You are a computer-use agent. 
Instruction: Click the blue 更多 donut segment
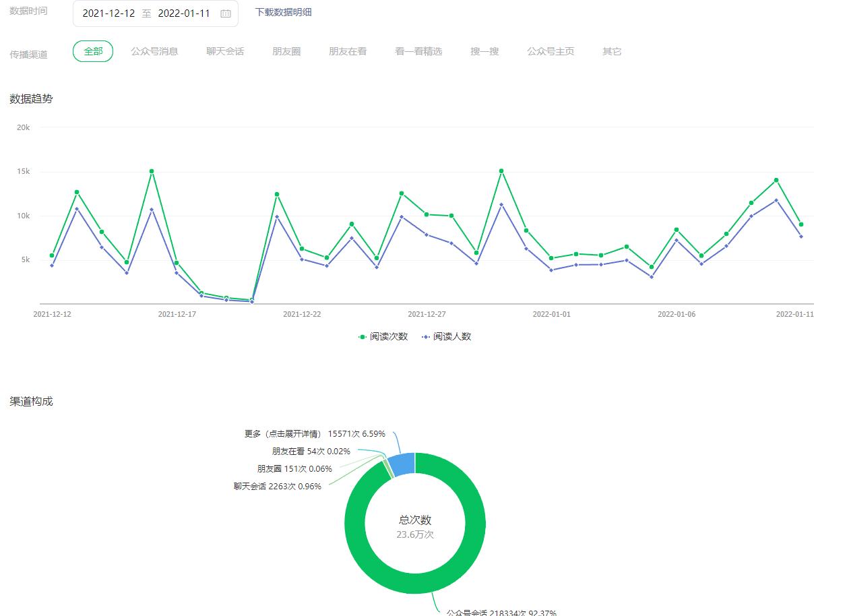(402, 464)
